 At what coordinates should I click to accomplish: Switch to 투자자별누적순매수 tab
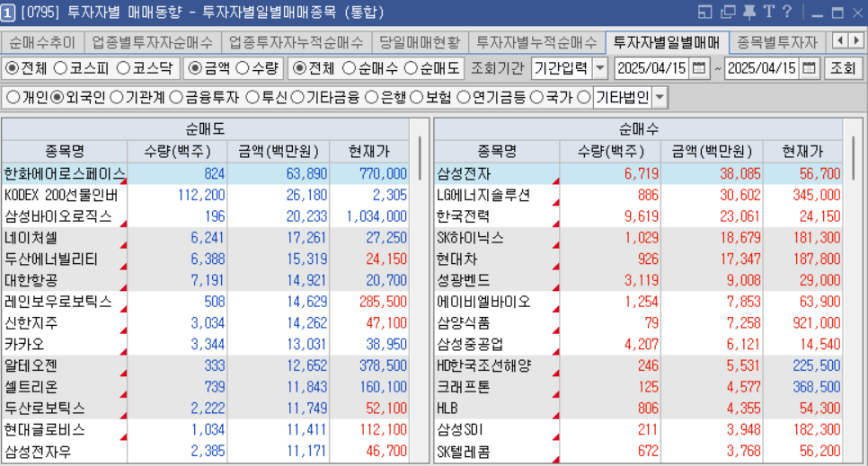(537, 42)
